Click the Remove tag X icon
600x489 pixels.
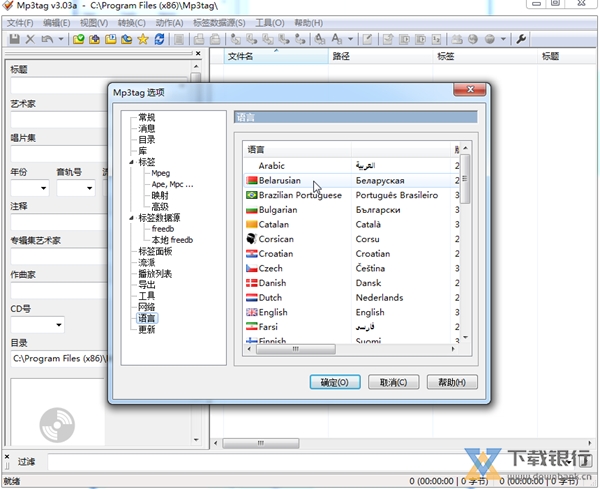pos(30,39)
